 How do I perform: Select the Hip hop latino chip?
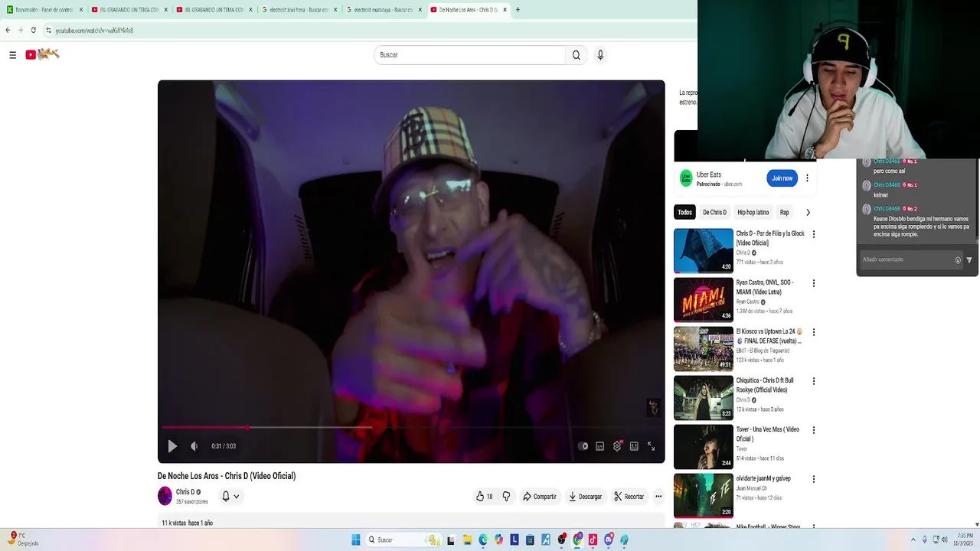(753, 212)
